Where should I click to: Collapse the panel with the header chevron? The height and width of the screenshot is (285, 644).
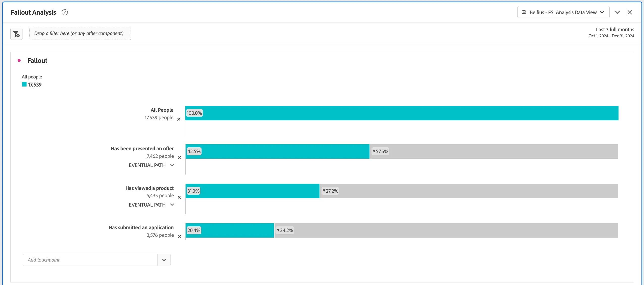click(617, 12)
